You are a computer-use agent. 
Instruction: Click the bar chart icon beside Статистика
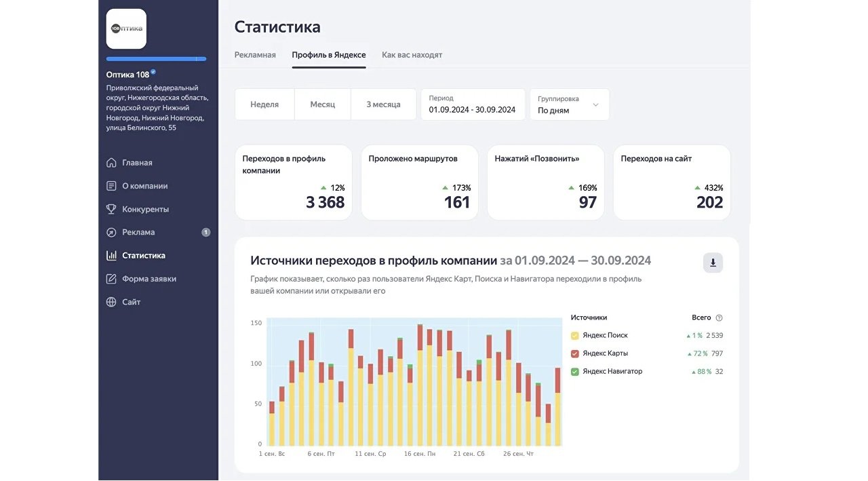[111, 256]
